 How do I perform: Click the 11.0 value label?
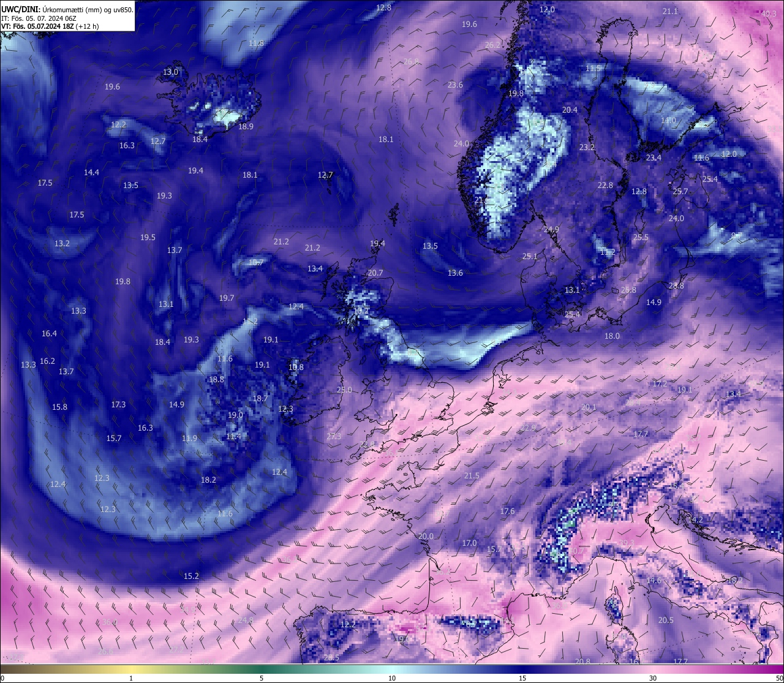click(668, 121)
